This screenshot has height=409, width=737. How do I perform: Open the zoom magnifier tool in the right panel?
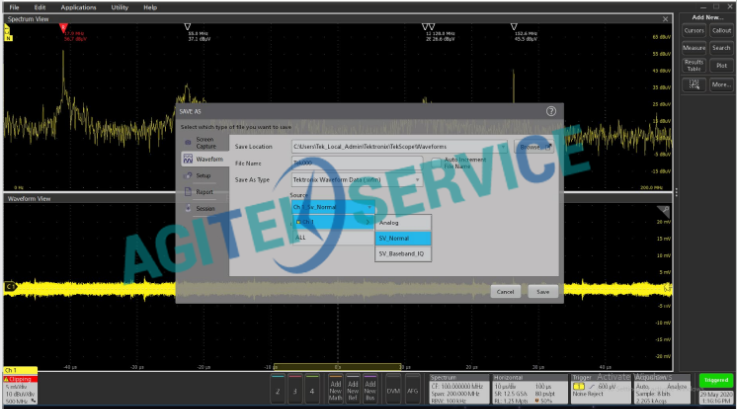tap(694, 85)
